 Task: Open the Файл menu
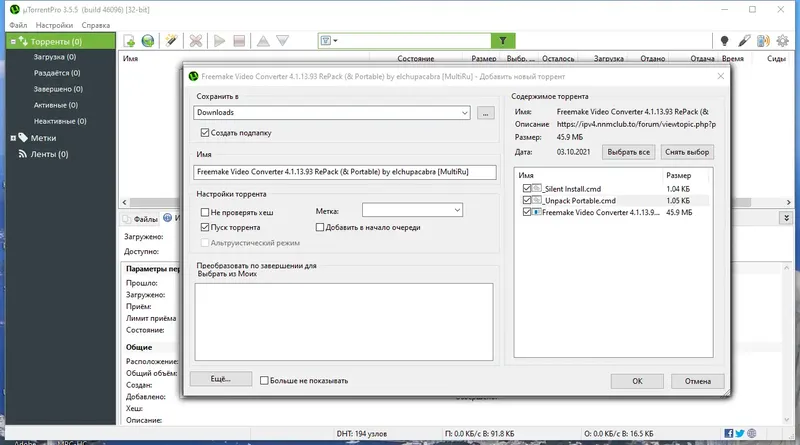click(18, 25)
